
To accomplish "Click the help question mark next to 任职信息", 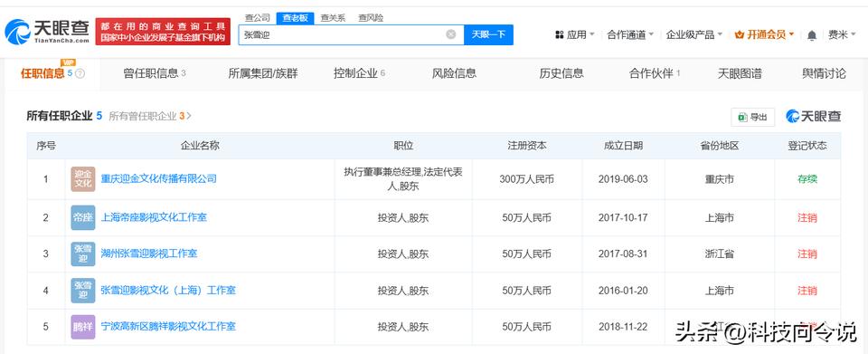I will [80, 73].
